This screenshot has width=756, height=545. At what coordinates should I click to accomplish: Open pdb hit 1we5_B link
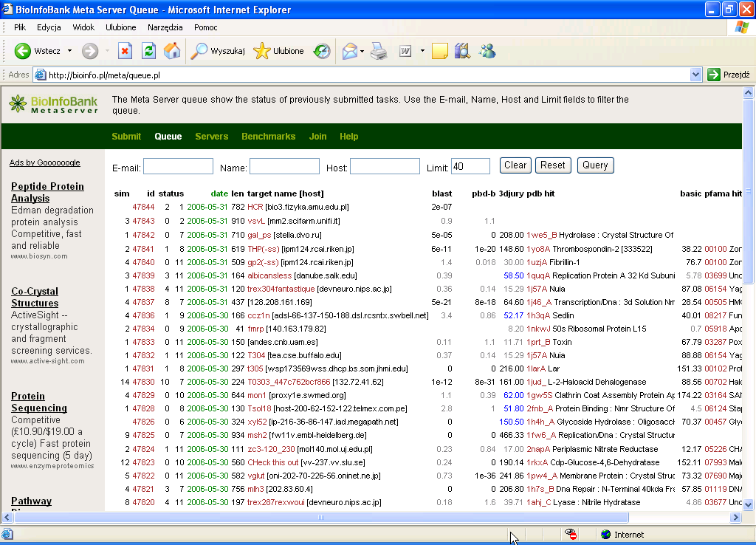(x=541, y=235)
